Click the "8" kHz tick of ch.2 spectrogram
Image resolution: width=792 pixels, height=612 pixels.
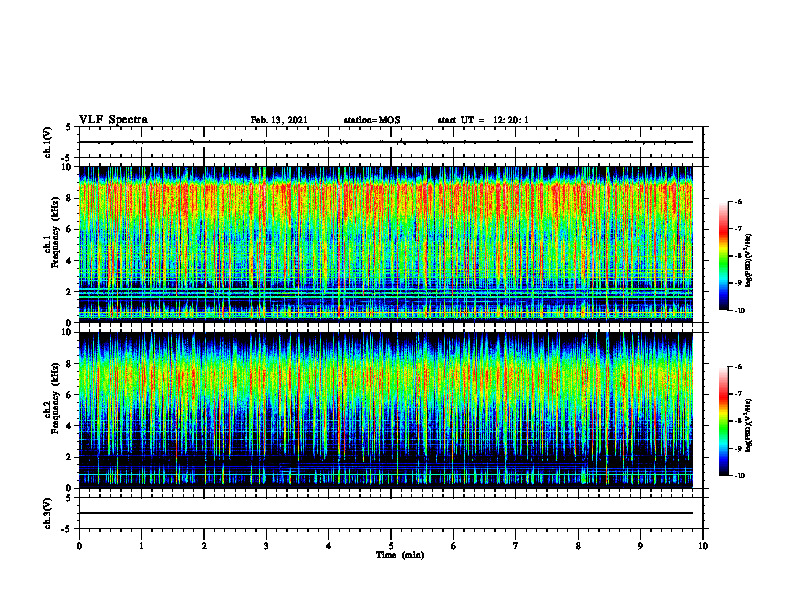[70, 364]
